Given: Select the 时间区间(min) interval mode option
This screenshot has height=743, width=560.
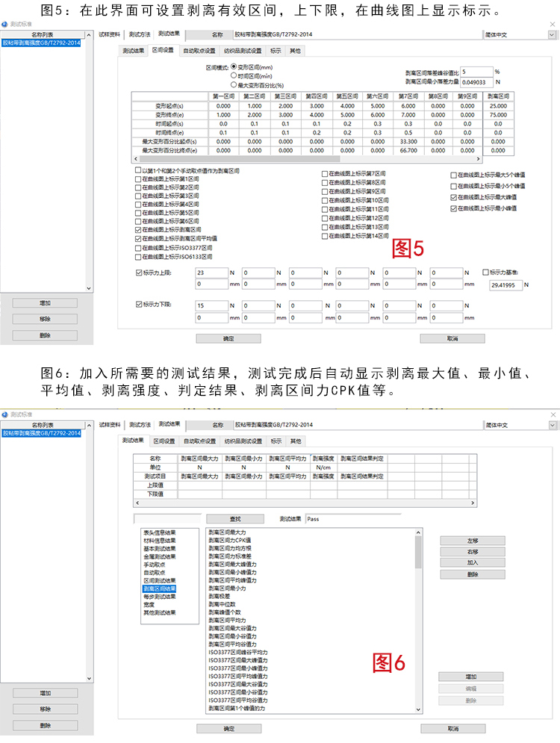Looking at the screenshot, I should point(234,75).
